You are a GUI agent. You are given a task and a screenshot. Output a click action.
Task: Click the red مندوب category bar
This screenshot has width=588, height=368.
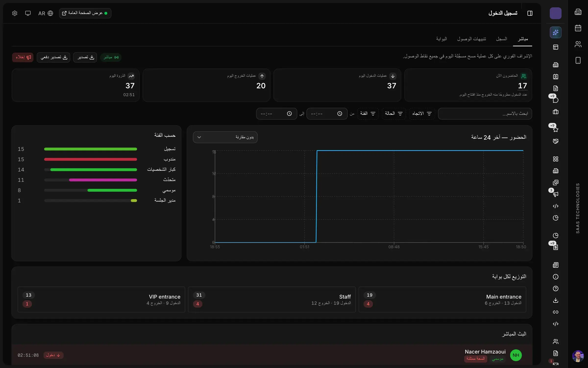click(90, 159)
